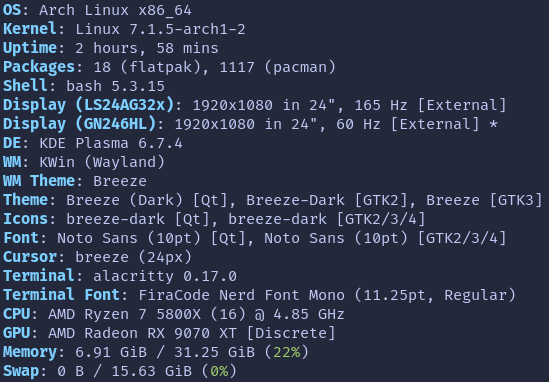Image resolution: width=549 pixels, height=382 pixels.
Task: Click KWin (Wayland) text
Action: pyautogui.click(x=102, y=162)
